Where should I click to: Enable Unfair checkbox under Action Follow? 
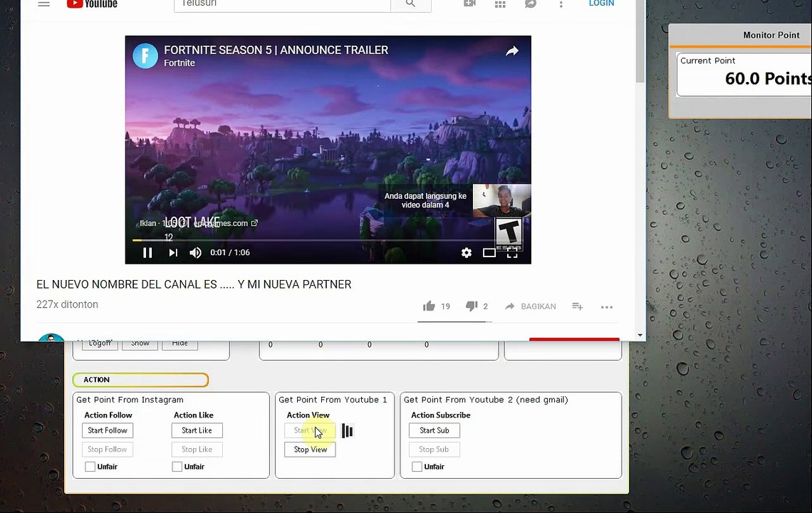click(x=90, y=467)
